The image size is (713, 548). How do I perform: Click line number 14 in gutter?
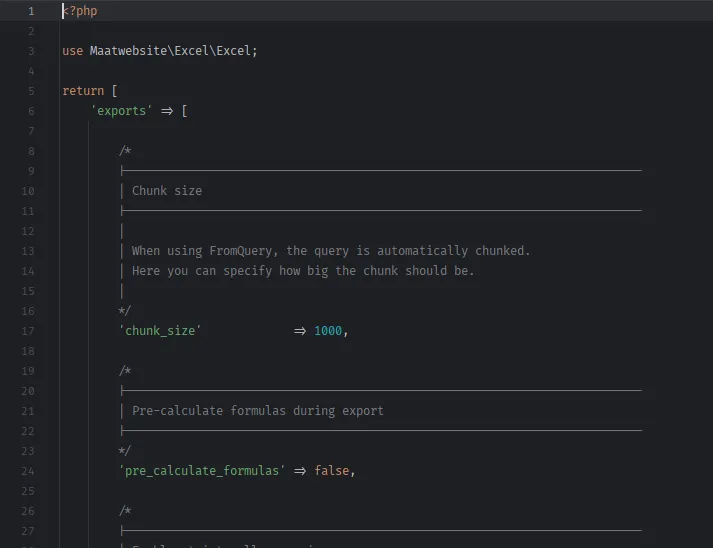point(28,271)
